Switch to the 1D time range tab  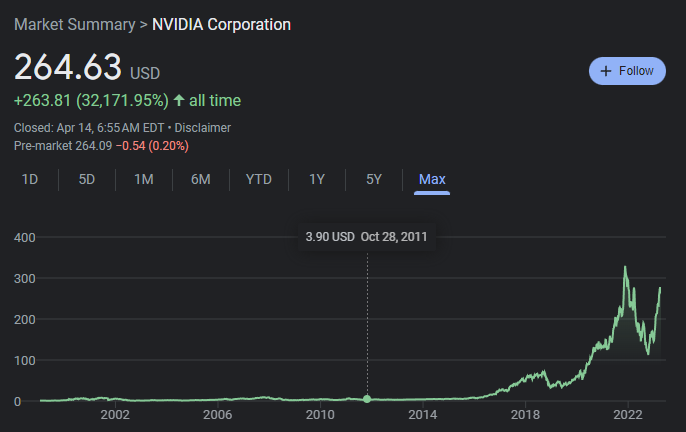[30, 179]
